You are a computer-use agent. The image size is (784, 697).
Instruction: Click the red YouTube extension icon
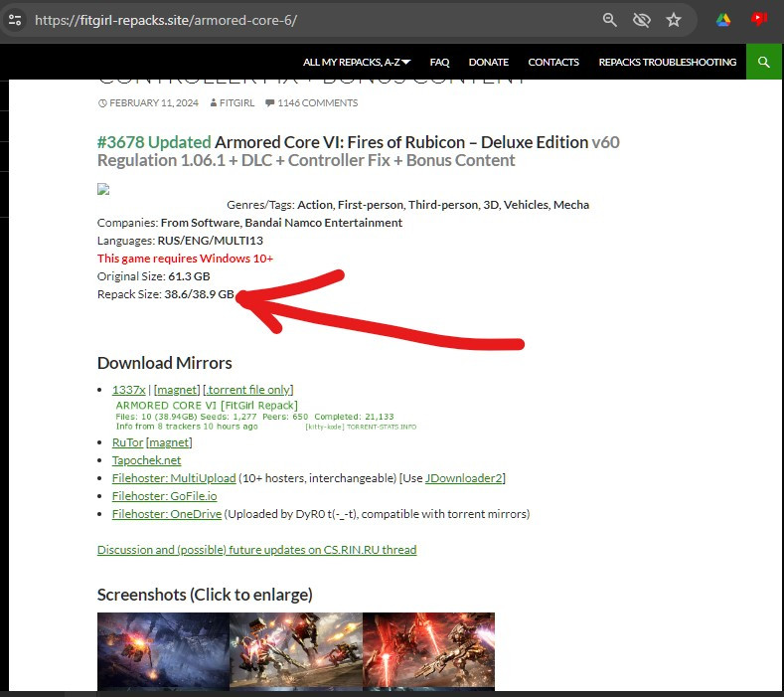[759, 19]
